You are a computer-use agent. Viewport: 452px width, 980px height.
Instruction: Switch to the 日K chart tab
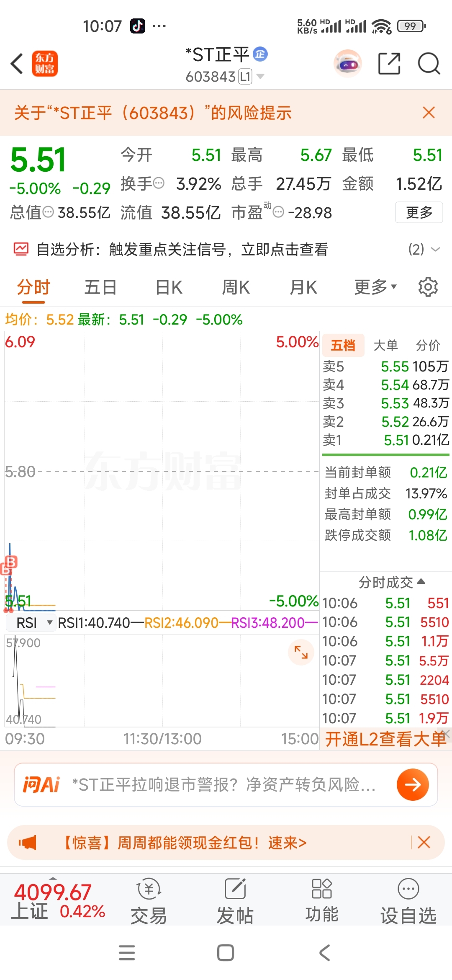point(169,288)
